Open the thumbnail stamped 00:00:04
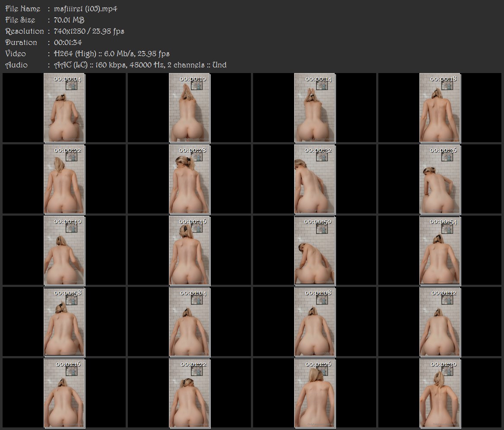Screen dimensions: 504x430 [x=64, y=108]
